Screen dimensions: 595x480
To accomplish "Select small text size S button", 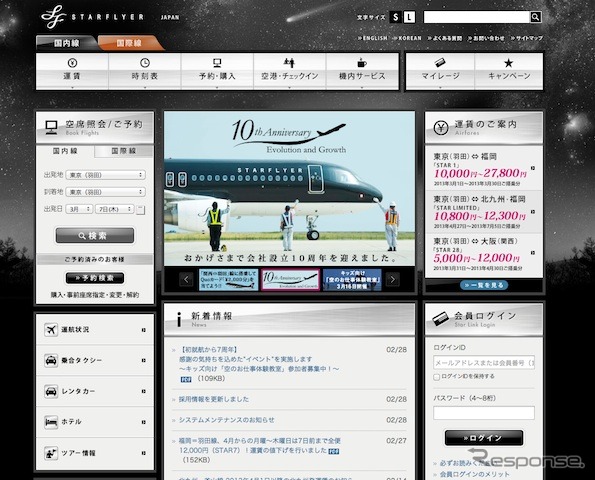I will [x=395, y=17].
